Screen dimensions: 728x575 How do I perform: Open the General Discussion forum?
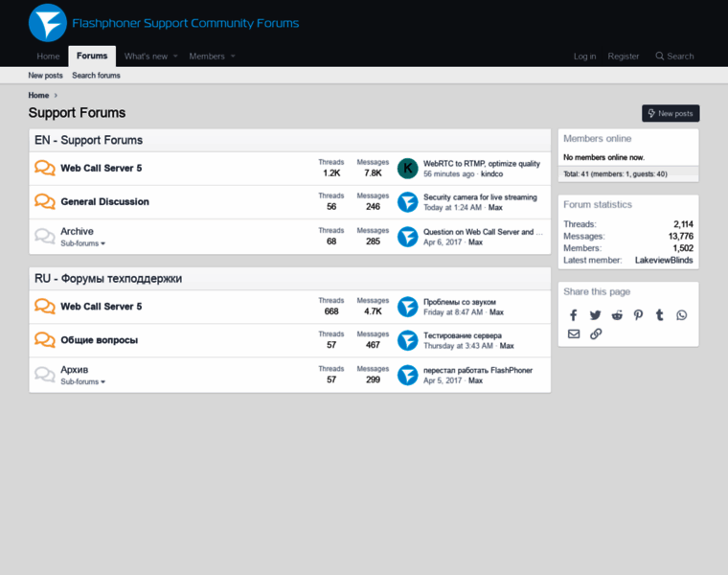coord(105,201)
